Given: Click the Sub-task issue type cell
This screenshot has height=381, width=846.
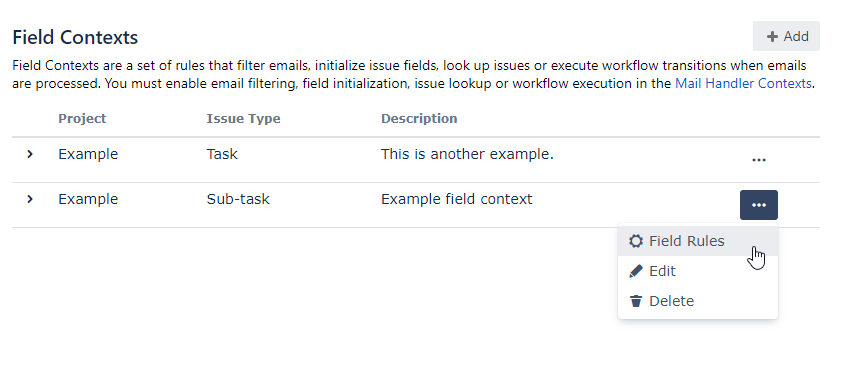Looking at the screenshot, I should [238, 199].
